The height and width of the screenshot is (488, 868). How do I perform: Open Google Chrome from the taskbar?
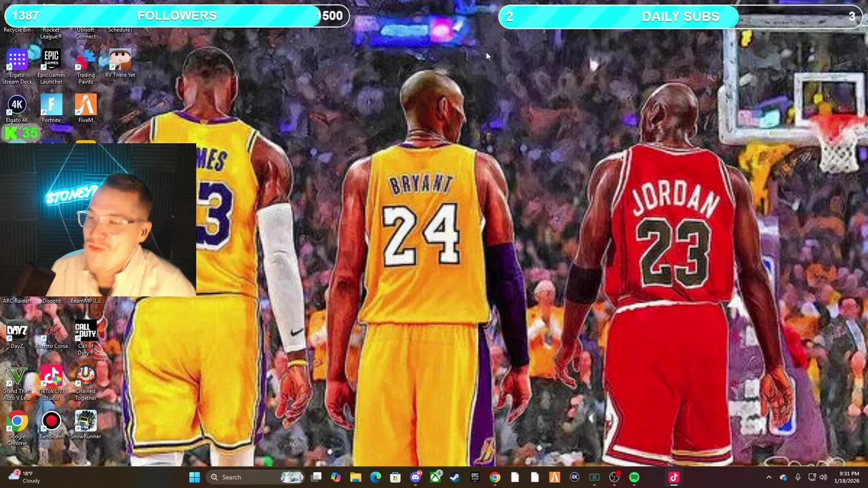coord(495,477)
